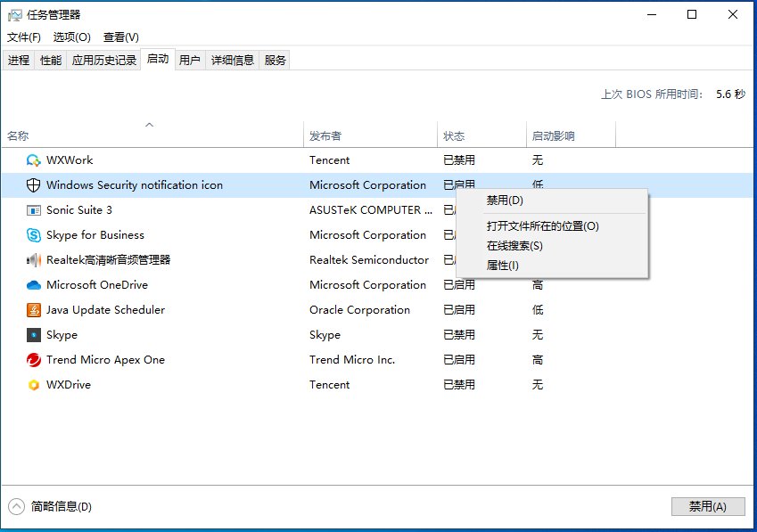Screen dimensions: 757x532
Task: Click the Trend Micro Apex One icon
Action: (34, 360)
